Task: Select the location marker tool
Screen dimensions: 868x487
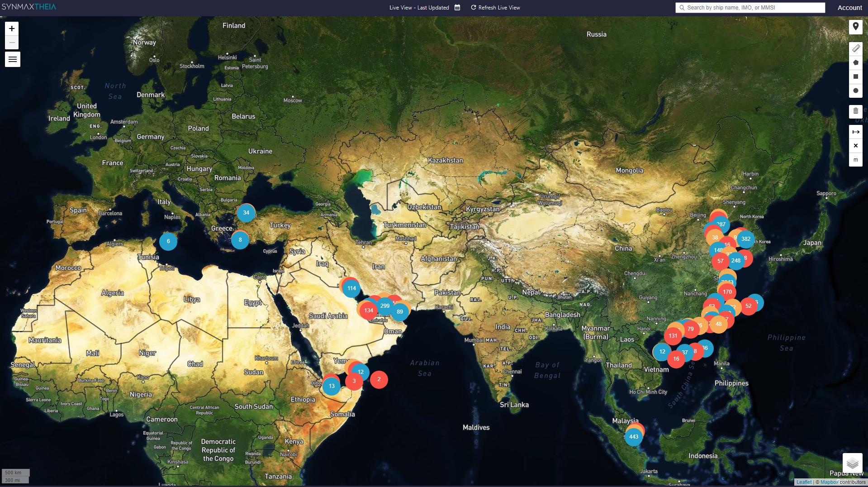Action: (x=855, y=27)
